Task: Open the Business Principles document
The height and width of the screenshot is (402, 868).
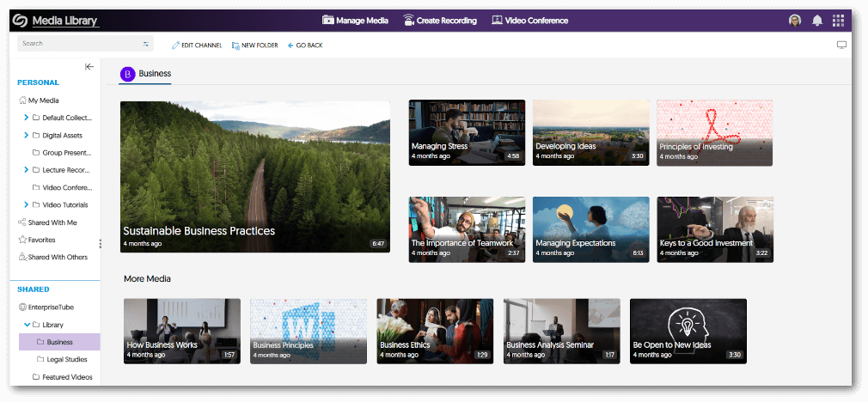Action: coord(309,332)
